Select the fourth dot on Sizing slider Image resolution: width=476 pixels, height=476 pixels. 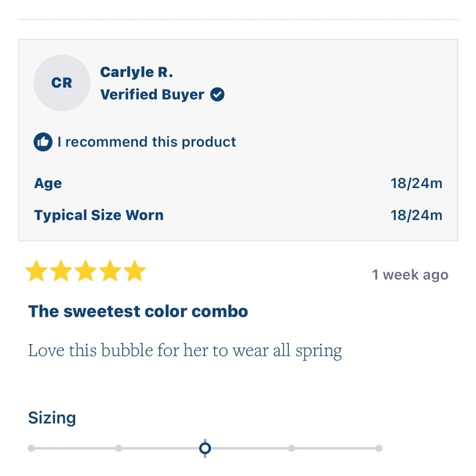click(x=291, y=448)
